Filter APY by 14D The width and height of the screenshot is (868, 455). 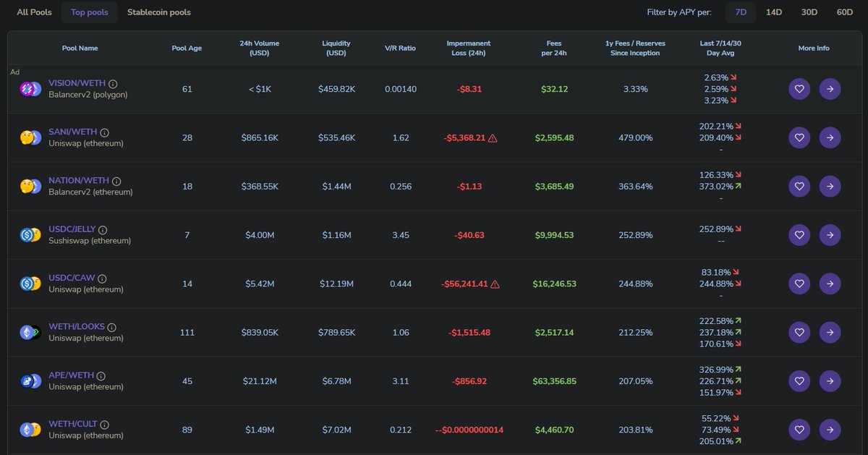pos(774,12)
